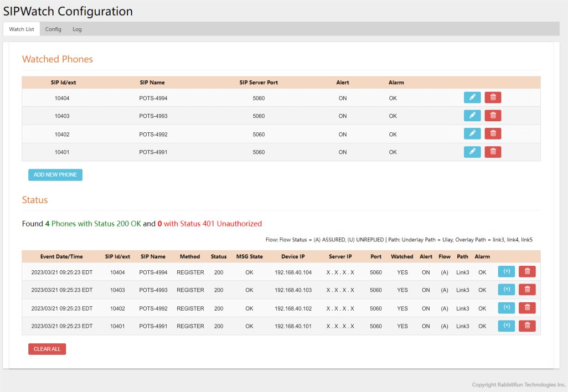Edit the watched phone POTS-4993
The height and width of the screenshot is (392, 568).
click(472, 116)
